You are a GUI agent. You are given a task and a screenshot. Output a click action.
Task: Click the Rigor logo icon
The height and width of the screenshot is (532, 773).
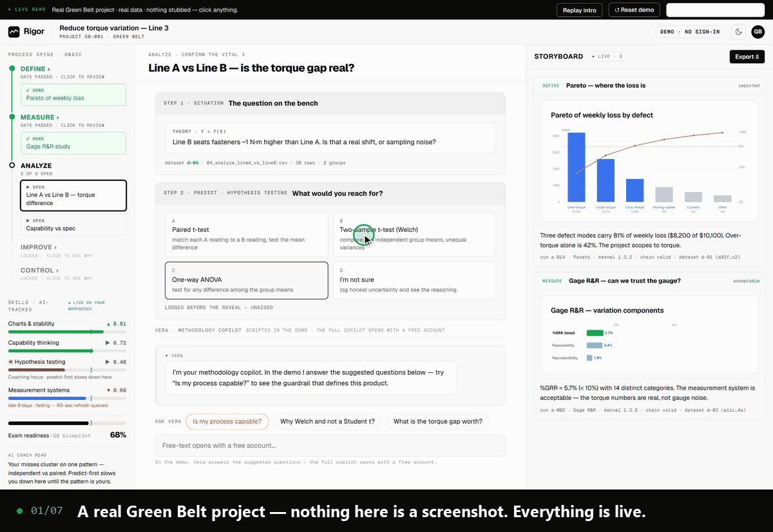pyautogui.click(x=14, y=32)
